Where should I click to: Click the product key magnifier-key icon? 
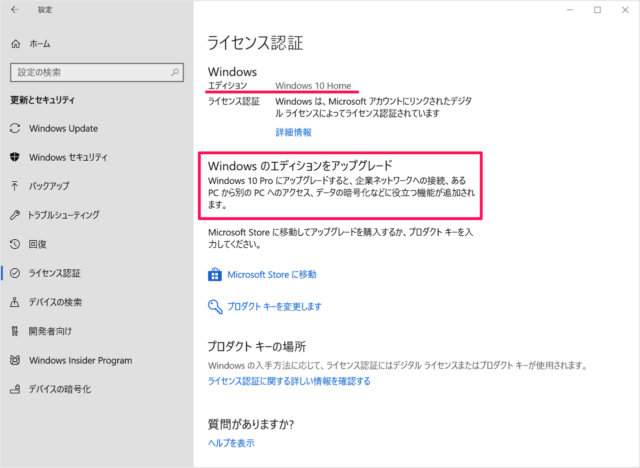pyautogui.click(x=215, y=306)
